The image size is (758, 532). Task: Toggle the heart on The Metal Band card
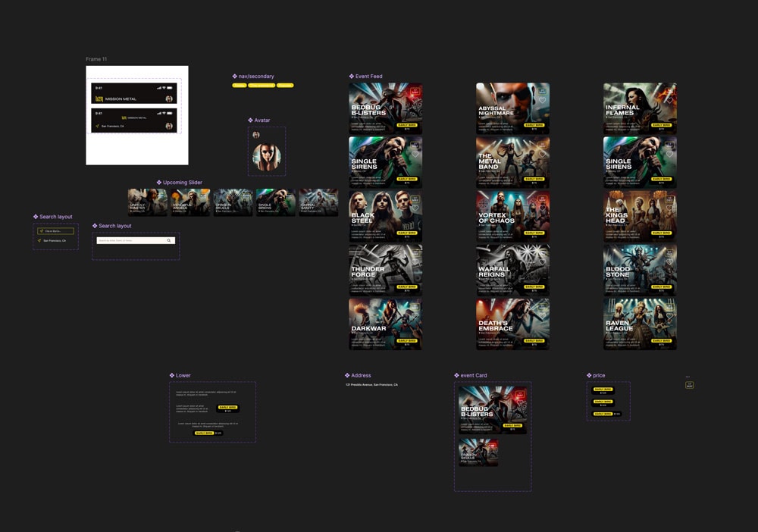tap(542, 154)
